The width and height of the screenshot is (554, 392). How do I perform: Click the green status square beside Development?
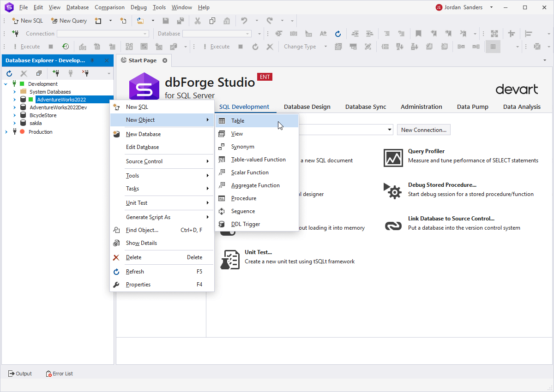[22, 84]
